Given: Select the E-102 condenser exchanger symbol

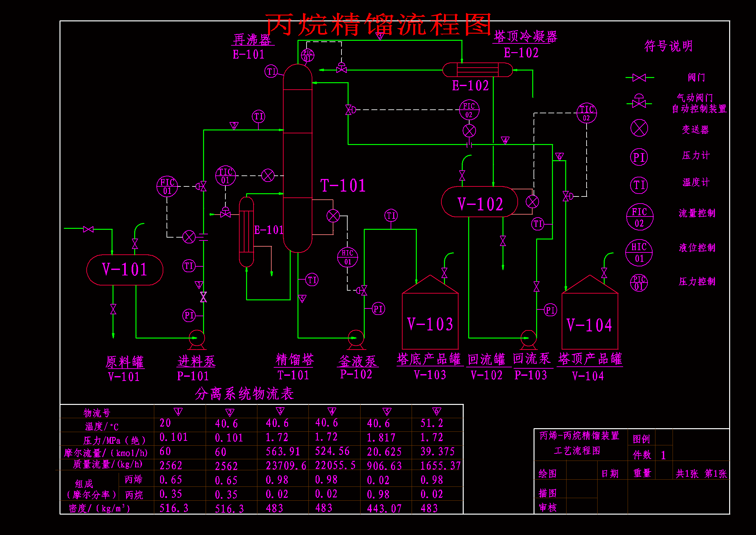Looking at the screenshot, I should [478, 70].
